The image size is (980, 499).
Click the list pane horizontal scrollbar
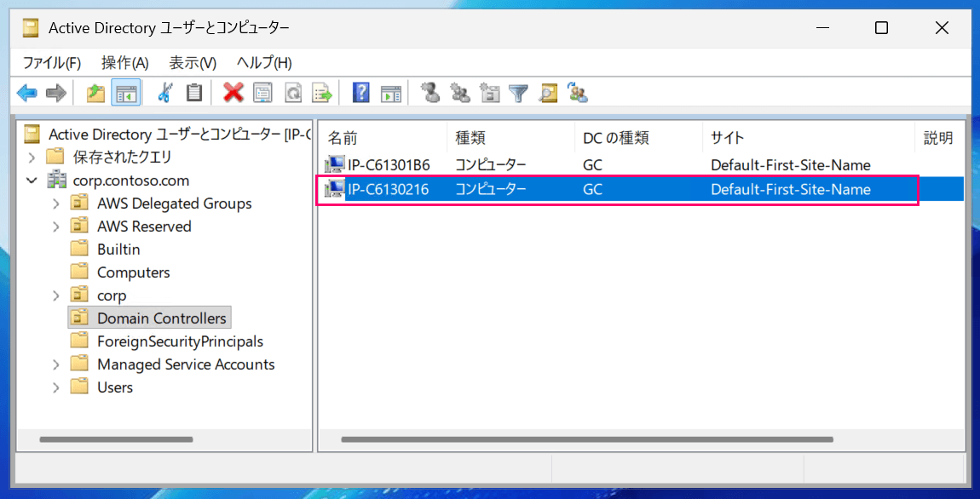coord(587,439)
